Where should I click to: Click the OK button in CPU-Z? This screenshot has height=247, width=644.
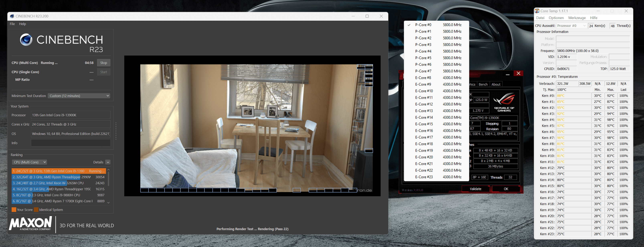coord(506,189)
